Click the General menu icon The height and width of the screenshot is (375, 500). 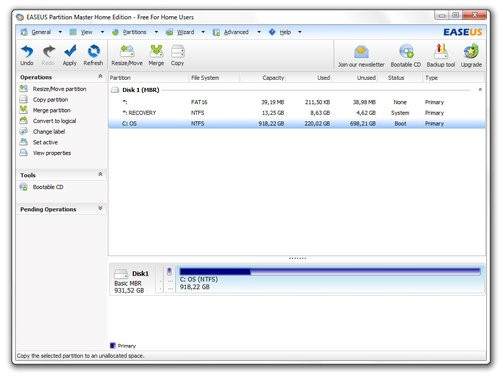[x=24, y=32]
